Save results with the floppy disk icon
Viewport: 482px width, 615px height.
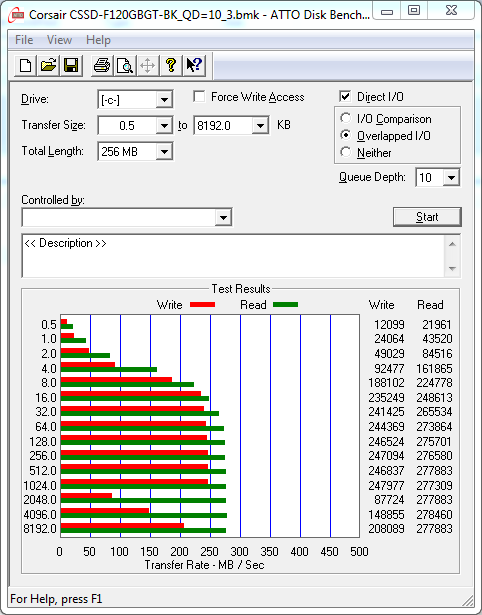[71, 66]
